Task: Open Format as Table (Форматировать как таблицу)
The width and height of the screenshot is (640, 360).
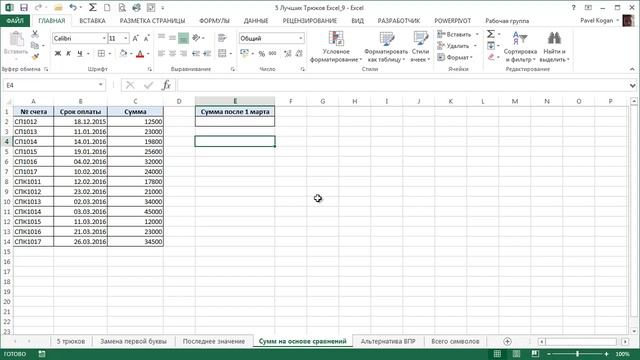Action: pos(386,47)
